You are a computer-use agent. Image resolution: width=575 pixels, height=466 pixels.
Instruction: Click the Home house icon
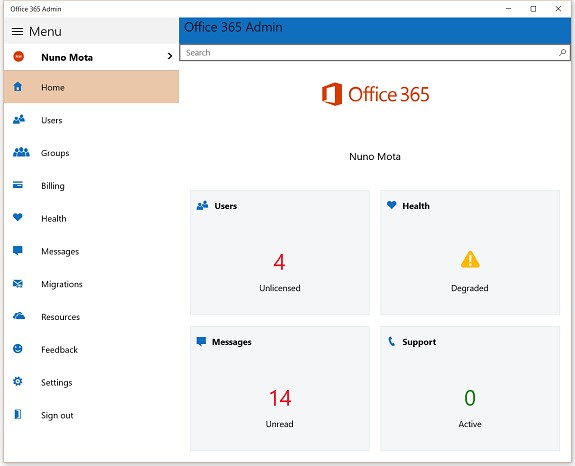click(18, 87)
